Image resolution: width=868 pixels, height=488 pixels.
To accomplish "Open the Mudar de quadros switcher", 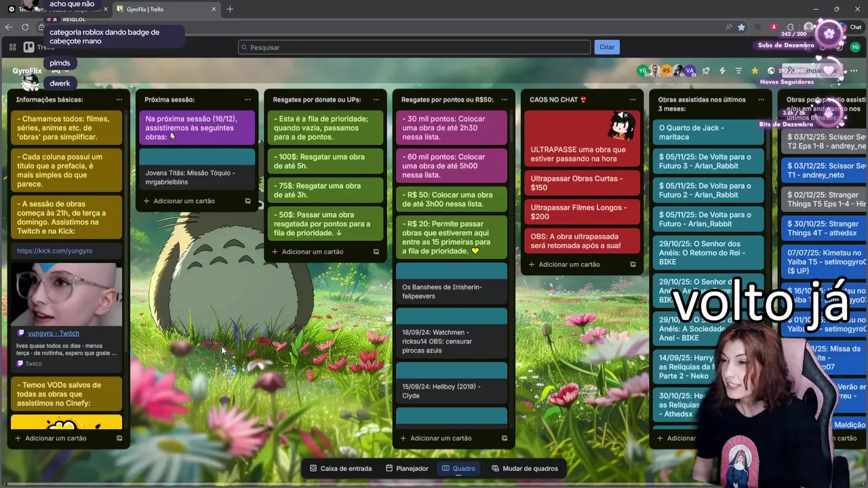I will [x=525, y=468].
